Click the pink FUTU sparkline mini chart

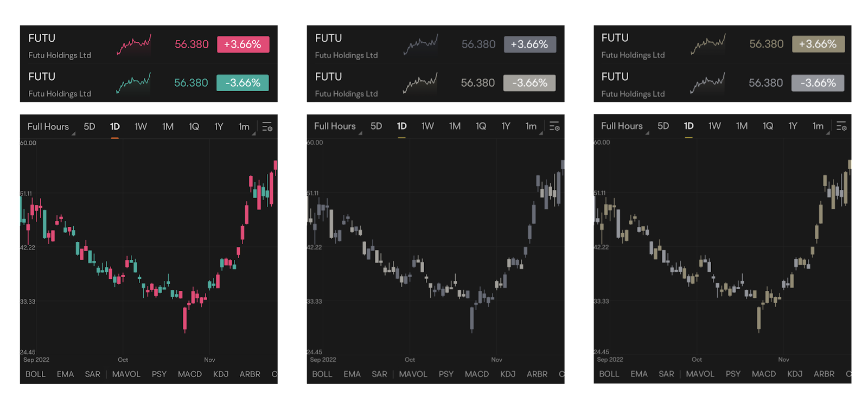(134, 44)
